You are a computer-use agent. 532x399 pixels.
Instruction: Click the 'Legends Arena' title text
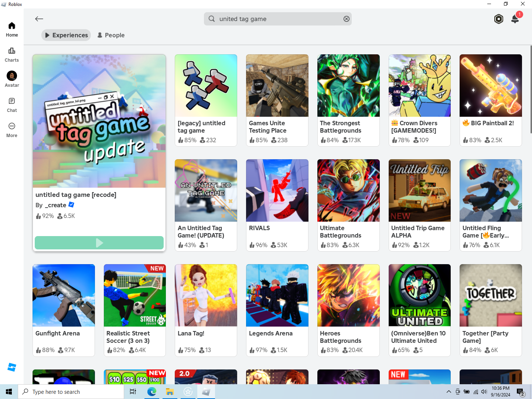[271, 333]
